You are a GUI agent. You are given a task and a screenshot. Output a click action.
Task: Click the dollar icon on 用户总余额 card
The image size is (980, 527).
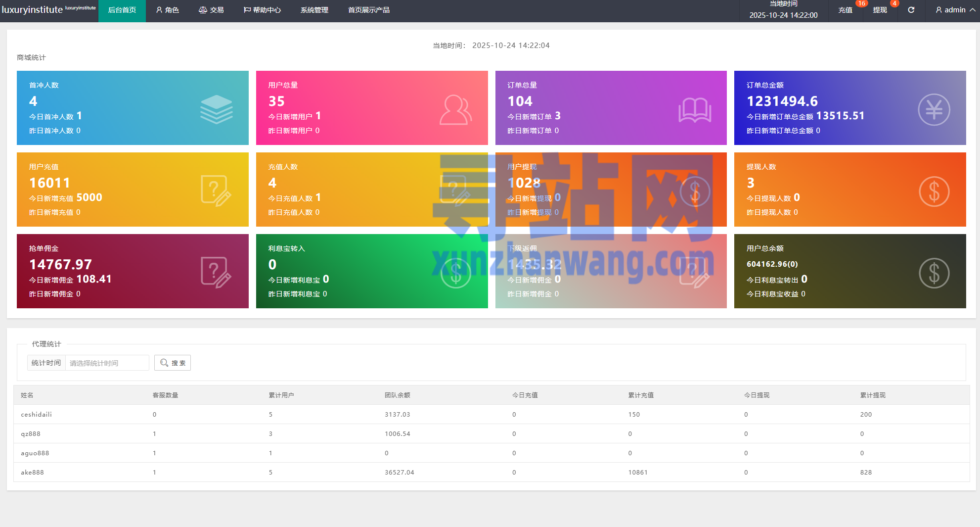click(934, 273)
